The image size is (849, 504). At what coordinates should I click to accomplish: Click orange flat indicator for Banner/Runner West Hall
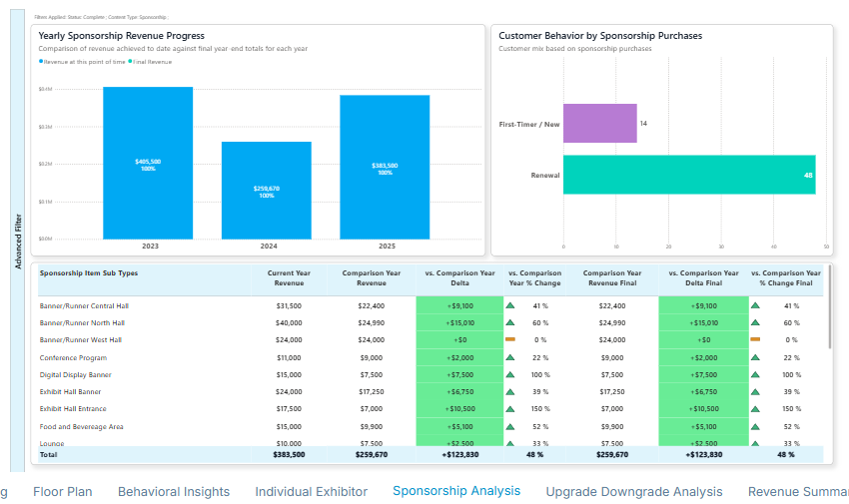coord(510,340)
